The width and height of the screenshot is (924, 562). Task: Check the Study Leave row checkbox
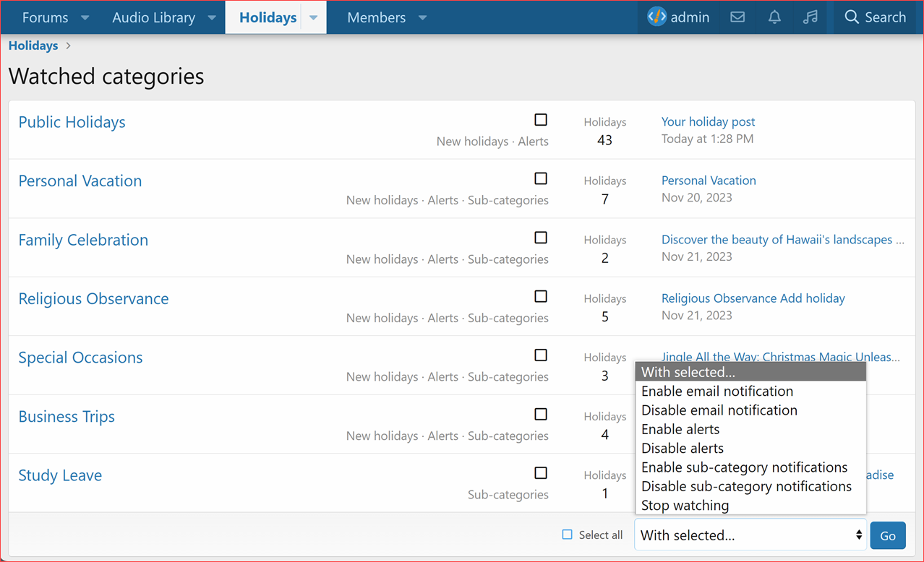540,472
